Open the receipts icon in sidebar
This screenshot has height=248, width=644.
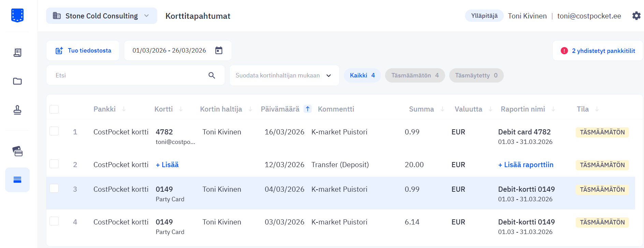coord(17,53)
